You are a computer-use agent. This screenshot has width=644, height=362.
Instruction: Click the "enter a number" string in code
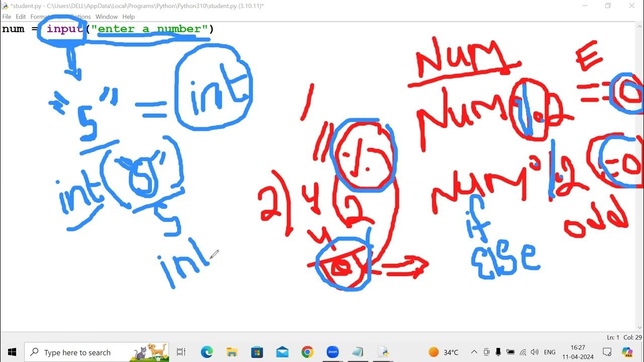(150, 29)
